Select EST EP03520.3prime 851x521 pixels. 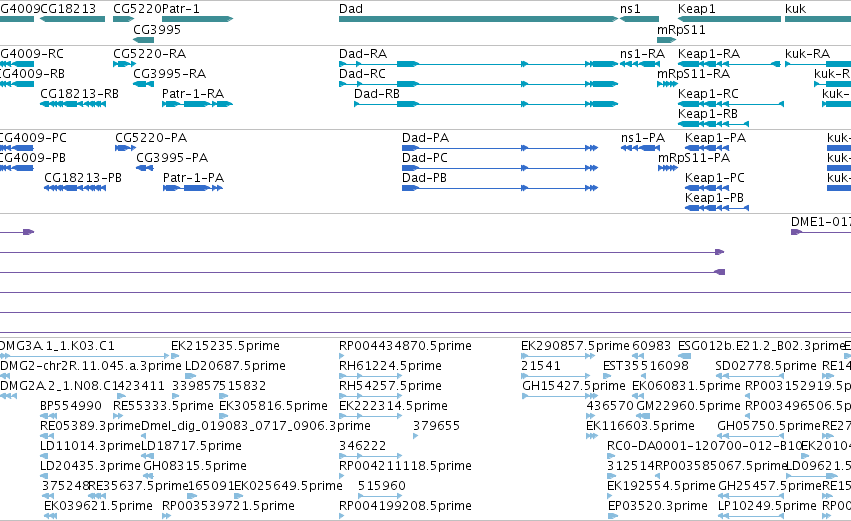657,506
